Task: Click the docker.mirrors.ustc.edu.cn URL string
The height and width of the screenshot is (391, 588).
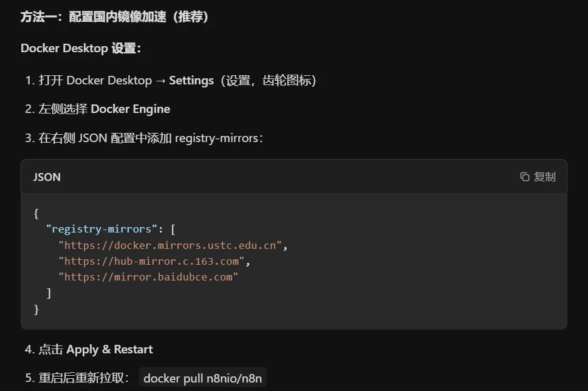Action: coord(170,245)
